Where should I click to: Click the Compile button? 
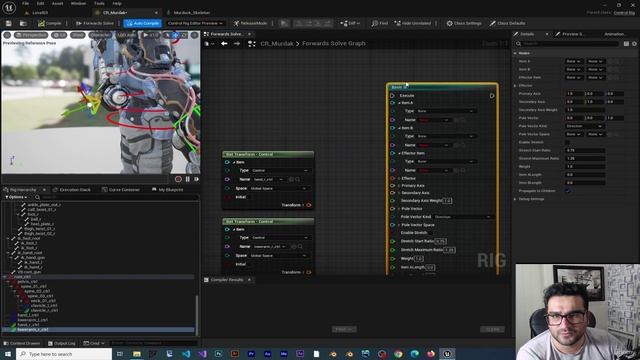point(50,23)
